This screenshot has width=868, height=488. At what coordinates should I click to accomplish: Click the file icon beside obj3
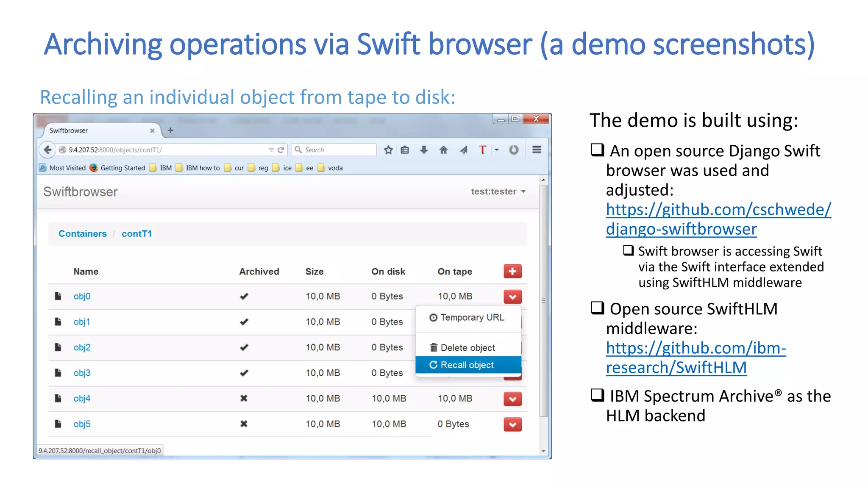(58, 373)
